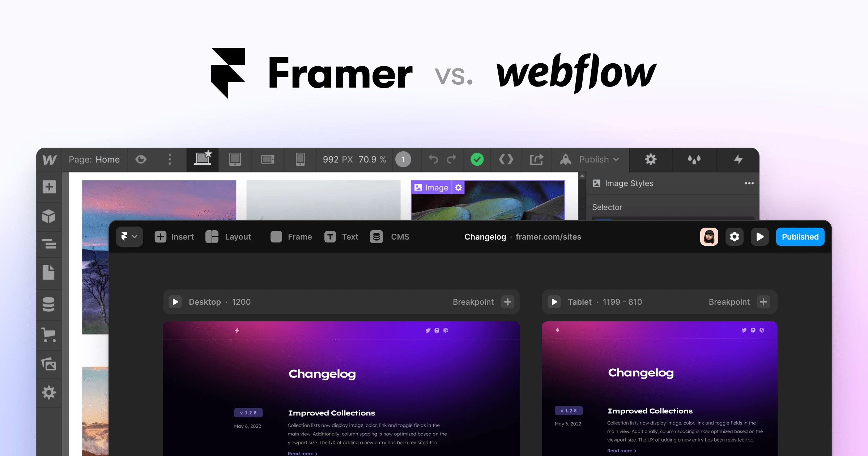Screen dimensions: 868x456
Task: Click the Insert element button in Framer
Action: pos(175,236)
